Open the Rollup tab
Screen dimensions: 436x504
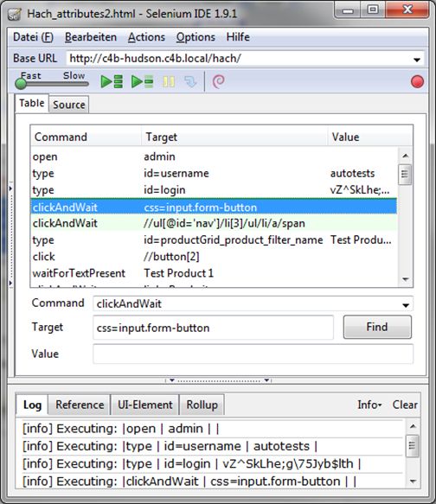[x=202, y=405]
